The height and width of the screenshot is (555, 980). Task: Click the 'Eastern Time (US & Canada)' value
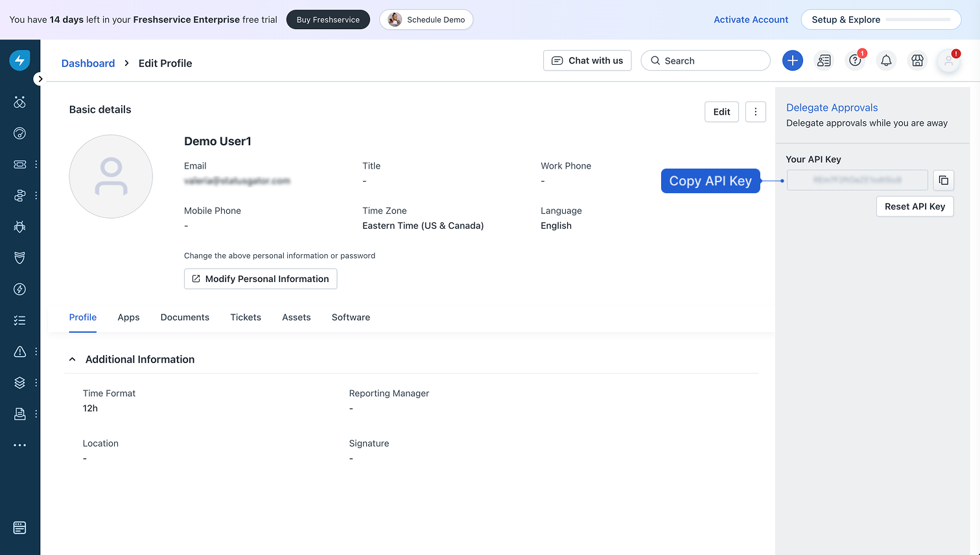click(x=423, y=226)
